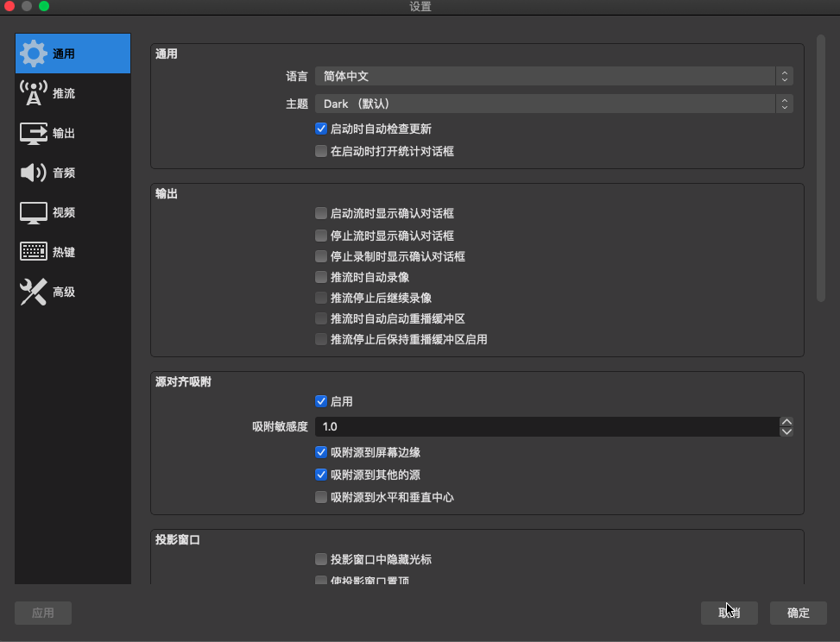Disable 启动时自动检查更新 checkbox
Image resolution: width=840 pixels, height=642 pixels.
pos(321,129)
